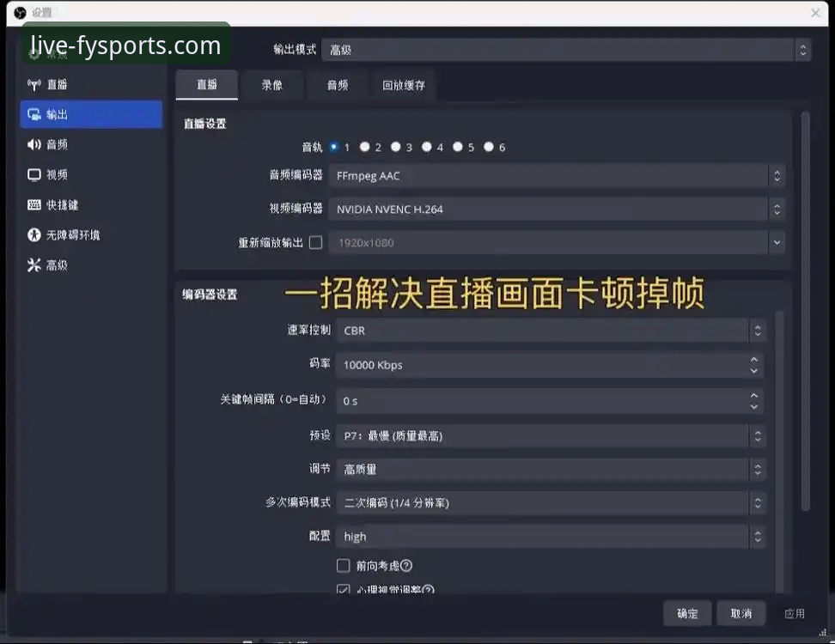Viewport: 835px width, 644px height.
Task: Open the 速率控制 dropdown showing CBR
Action: 551,331
